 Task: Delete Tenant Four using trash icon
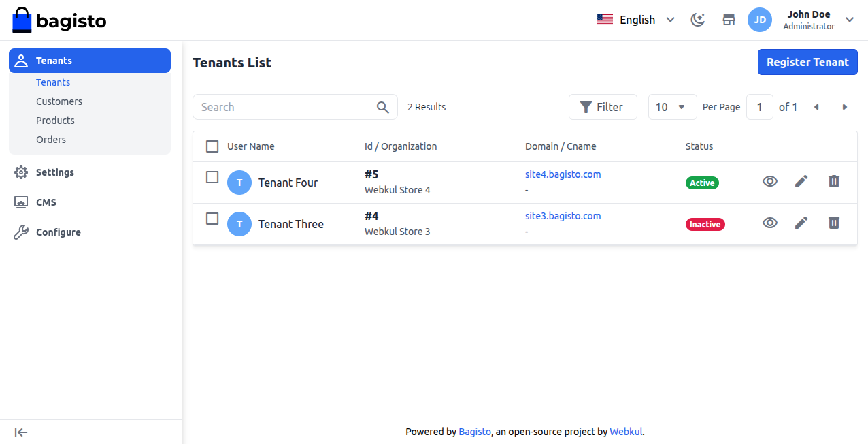point(834,181)
